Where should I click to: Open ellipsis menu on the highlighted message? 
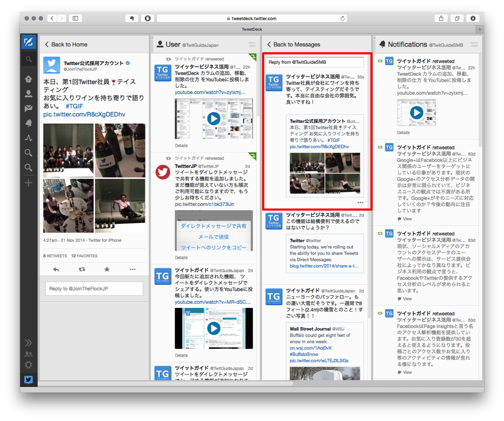click(x=360, y=202)
